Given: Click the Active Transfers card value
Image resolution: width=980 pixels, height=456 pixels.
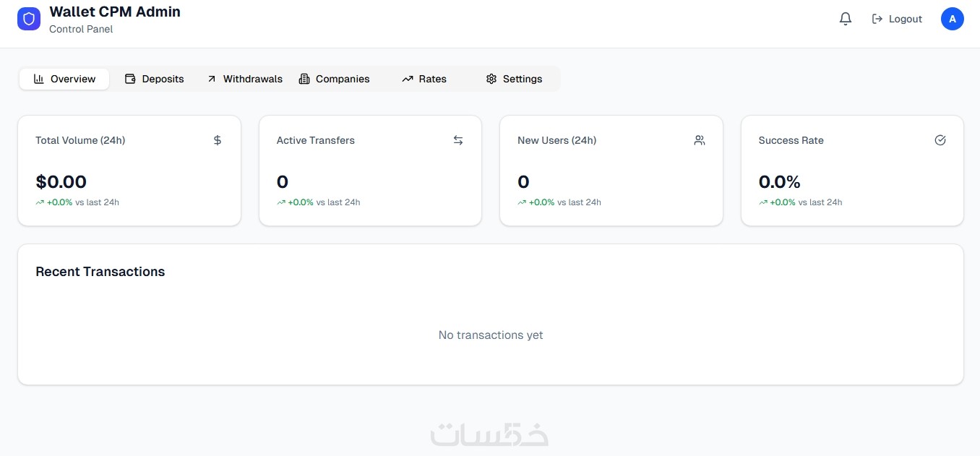Looking at the screenshot, I should 283,182.
